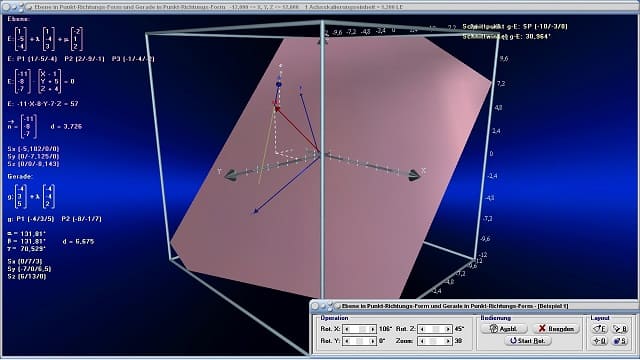Click the d = 6,675 distance text
This screenshot has height=360, width=640.
point(78,241)
